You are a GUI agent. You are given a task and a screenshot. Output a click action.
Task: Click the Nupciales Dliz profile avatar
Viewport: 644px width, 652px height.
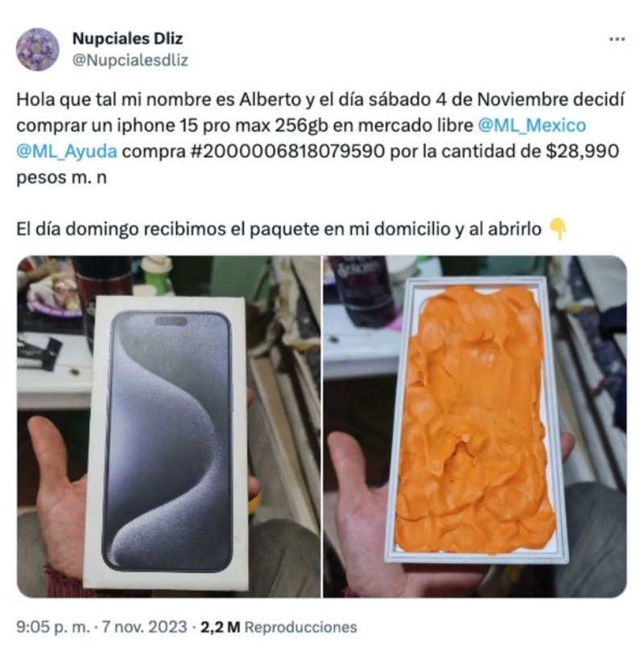click(x=37, y=49)
